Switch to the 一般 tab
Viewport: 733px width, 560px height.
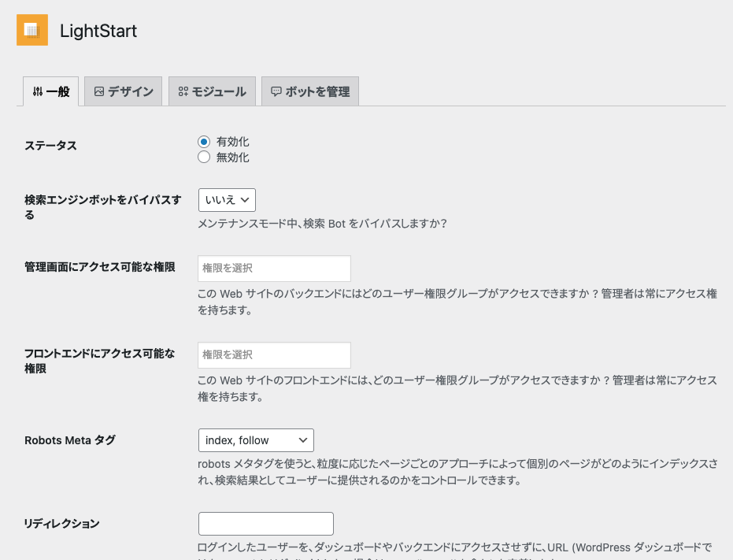pos(50,91)
